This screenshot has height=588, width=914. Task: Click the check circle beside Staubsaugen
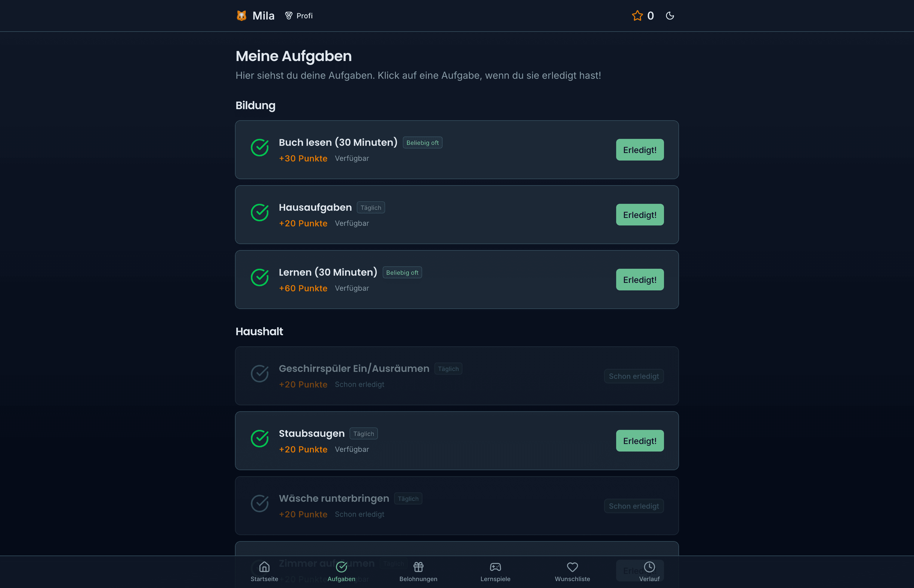click(x=260, y=439)
